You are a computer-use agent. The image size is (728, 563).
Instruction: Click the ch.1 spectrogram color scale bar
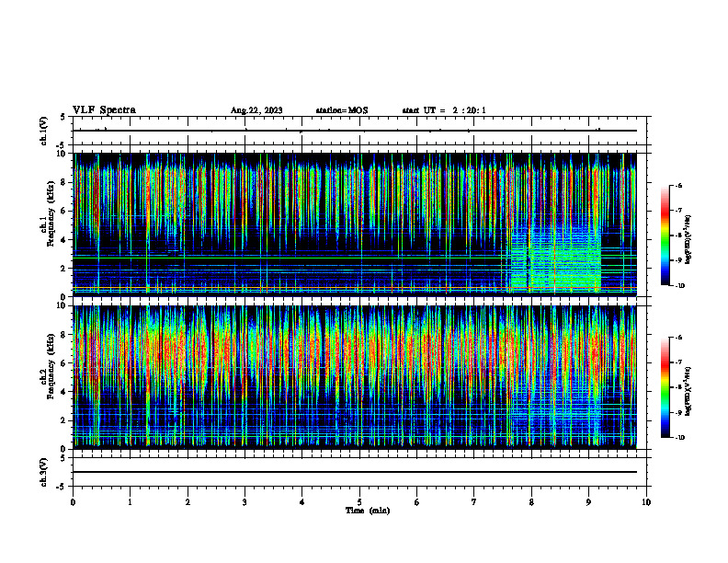(665, 236)
